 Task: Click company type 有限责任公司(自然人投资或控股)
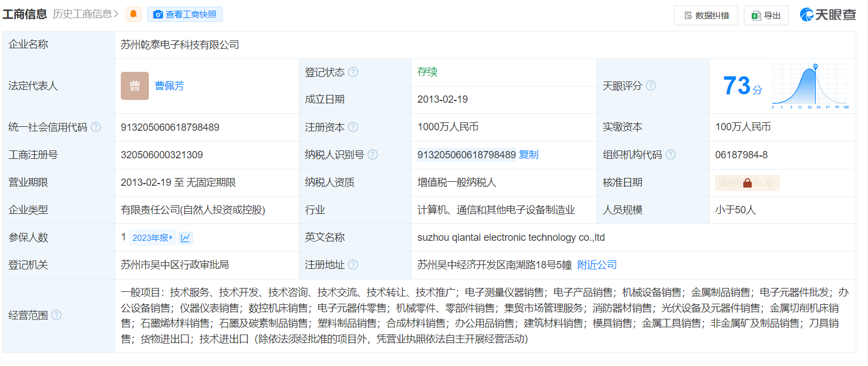pyautogui.click(x=193, y=210)
